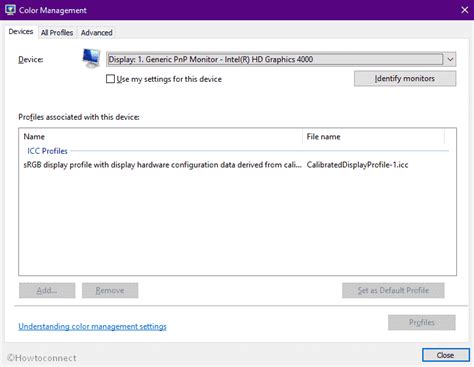Click the Color Management title bar icon
Viewport: 474px width, 367px height.
coord(10,10)
